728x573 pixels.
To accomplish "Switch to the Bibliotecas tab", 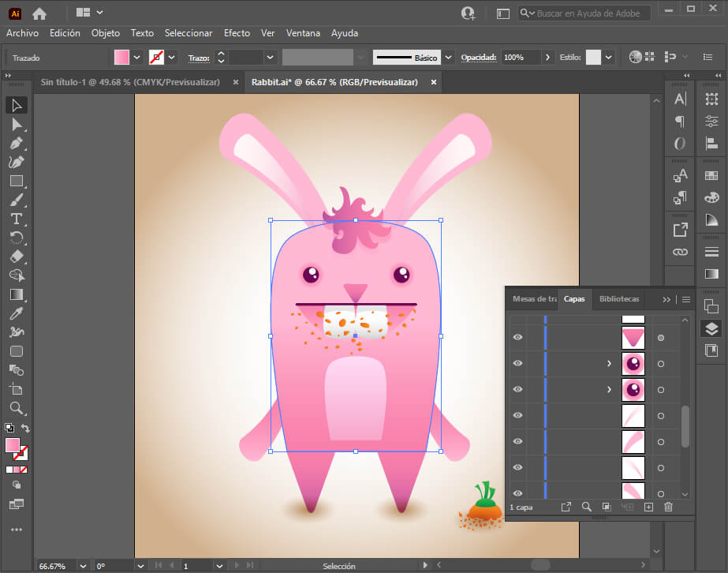I will pos(618,299).
